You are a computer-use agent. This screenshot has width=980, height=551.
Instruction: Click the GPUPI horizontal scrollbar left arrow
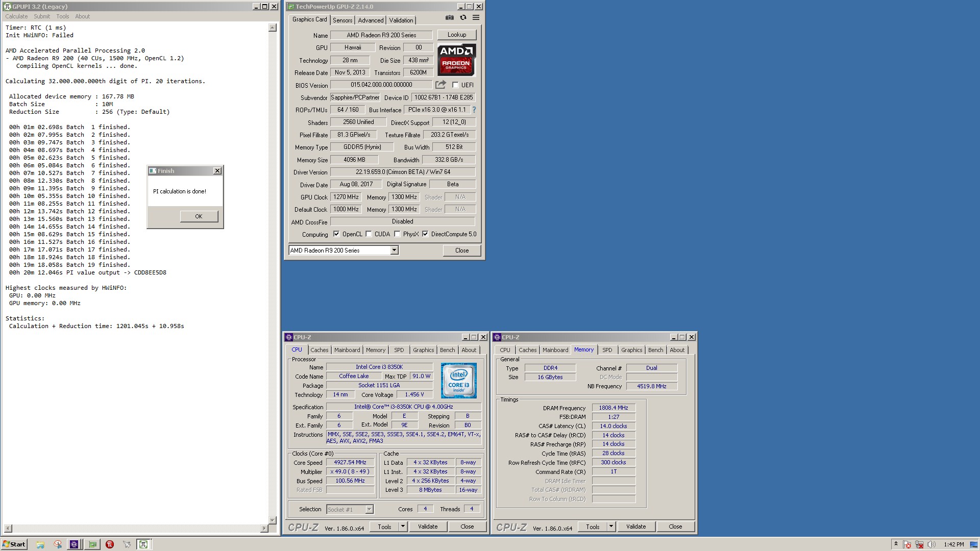(x=8, y=529)
